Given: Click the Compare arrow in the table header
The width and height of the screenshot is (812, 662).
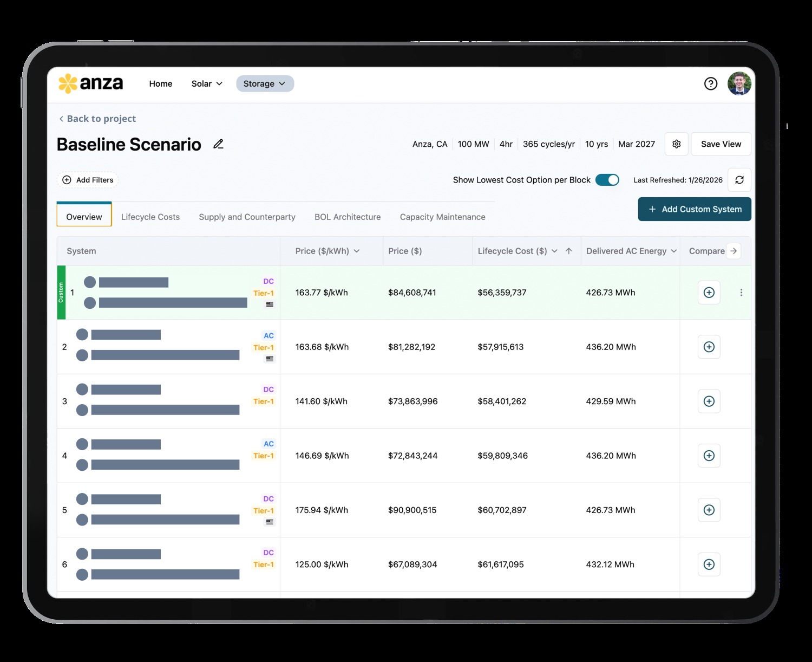Looking at the screenshot, I should click(734, 251).
